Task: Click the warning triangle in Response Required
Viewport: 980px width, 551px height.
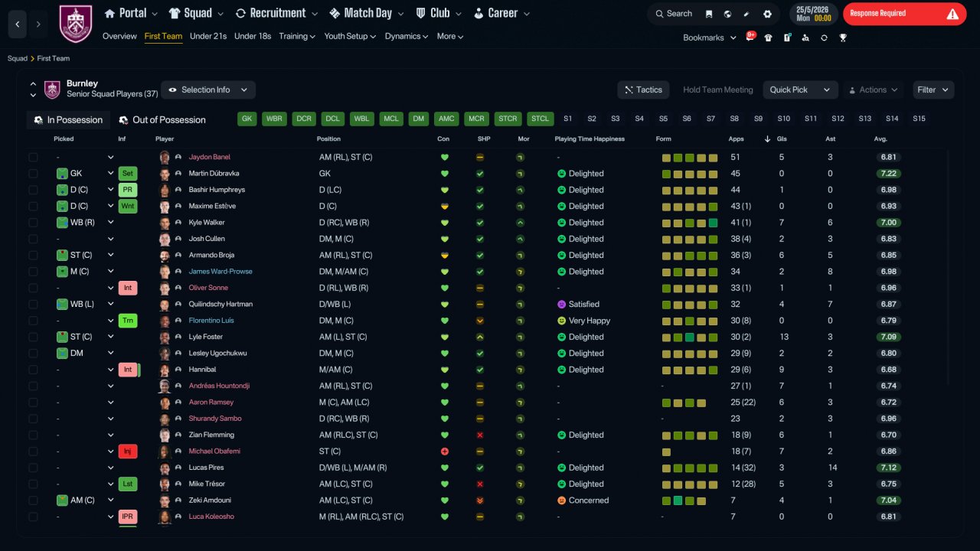Action: pyautogui.click(x=952, y=14)
